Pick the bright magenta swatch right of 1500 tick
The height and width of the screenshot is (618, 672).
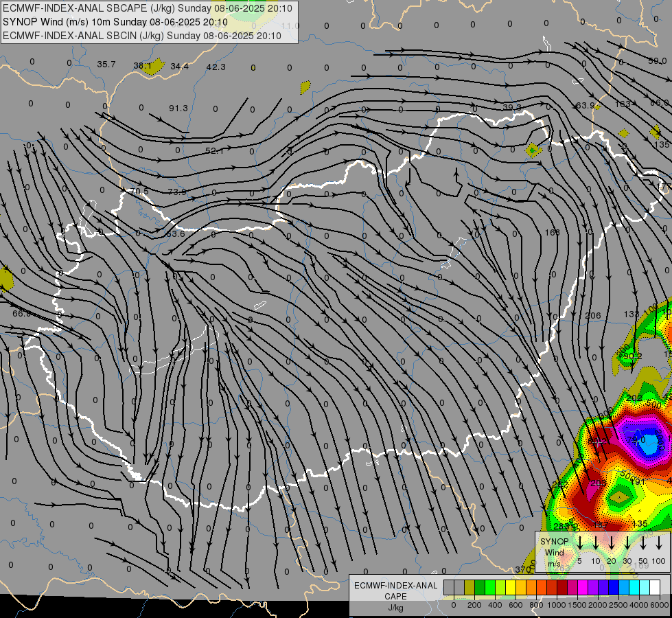[583, 587]
